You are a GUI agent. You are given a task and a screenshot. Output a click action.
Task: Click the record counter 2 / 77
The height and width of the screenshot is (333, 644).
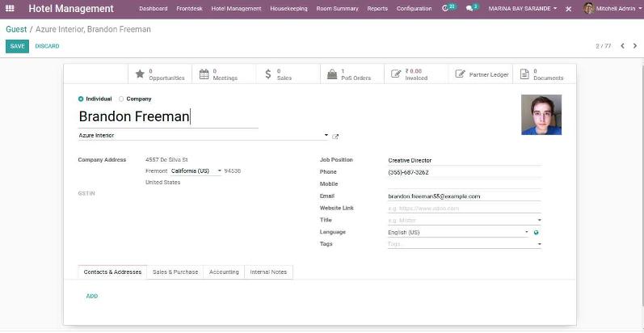point(604,46)
